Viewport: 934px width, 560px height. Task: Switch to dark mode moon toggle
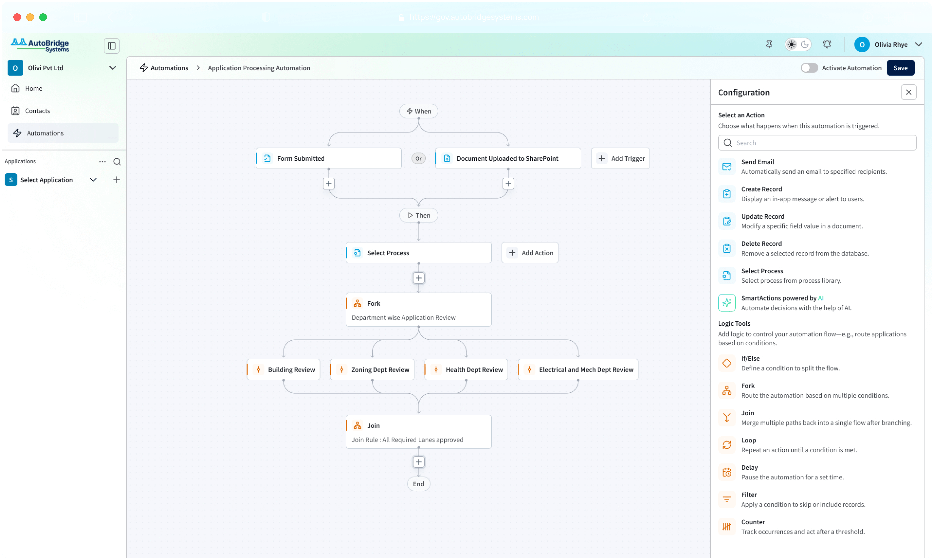point(805,45)
